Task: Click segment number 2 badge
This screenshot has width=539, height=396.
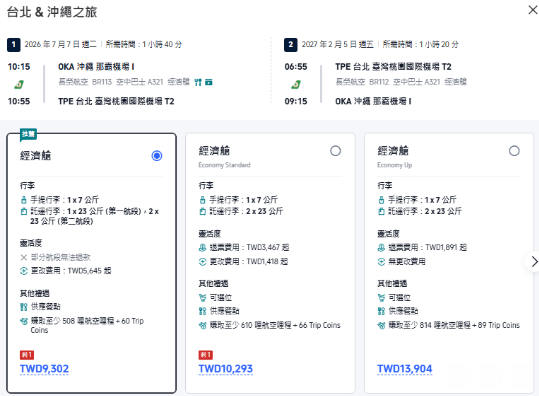Action: coord(290,45)
